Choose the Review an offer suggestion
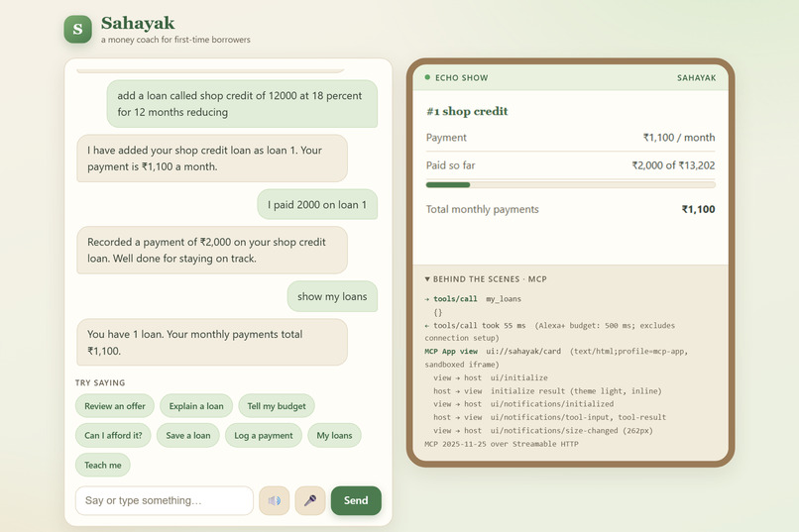 click(115, 406)
